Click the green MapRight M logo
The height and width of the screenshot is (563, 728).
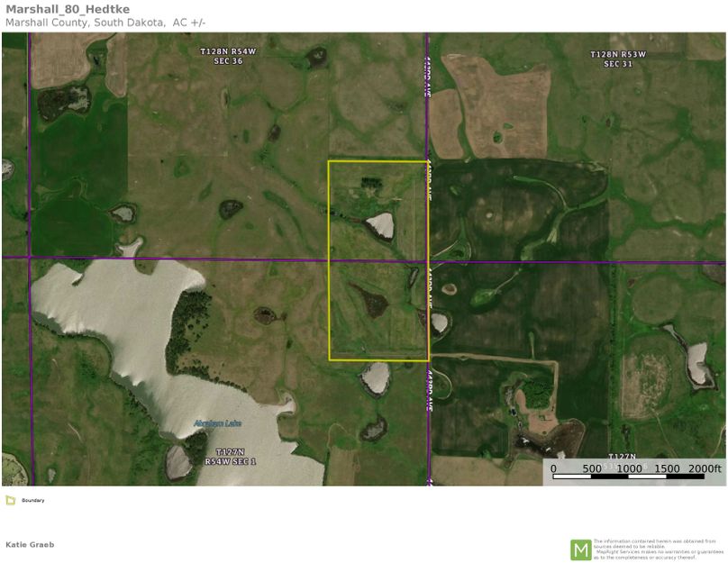(580, 549)
